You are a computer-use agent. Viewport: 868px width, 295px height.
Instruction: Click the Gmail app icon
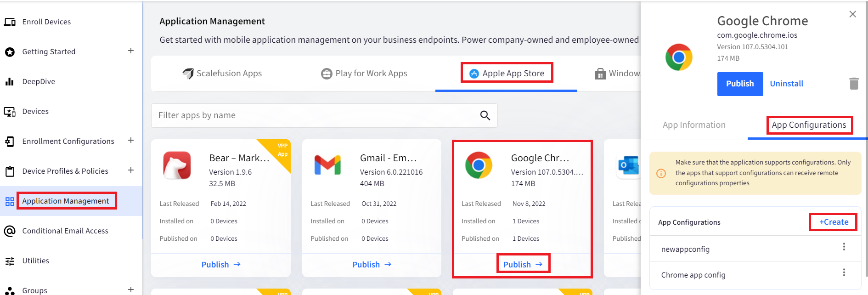[328, 165]
